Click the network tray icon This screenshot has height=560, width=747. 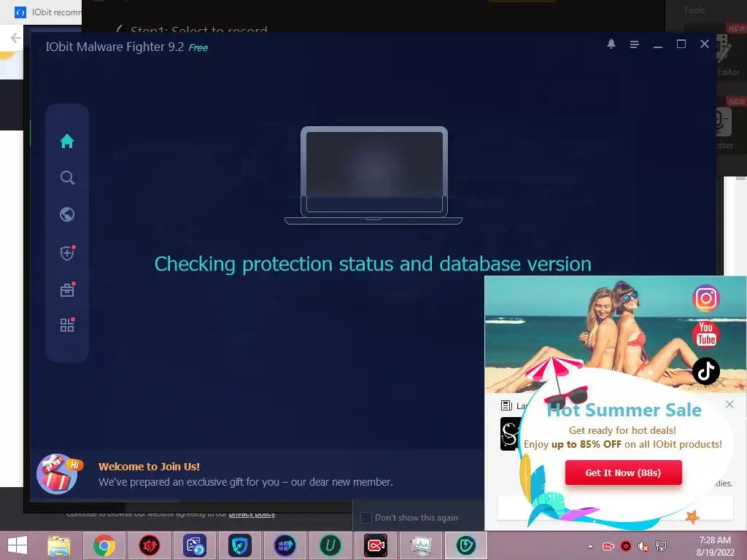[661, 546]
